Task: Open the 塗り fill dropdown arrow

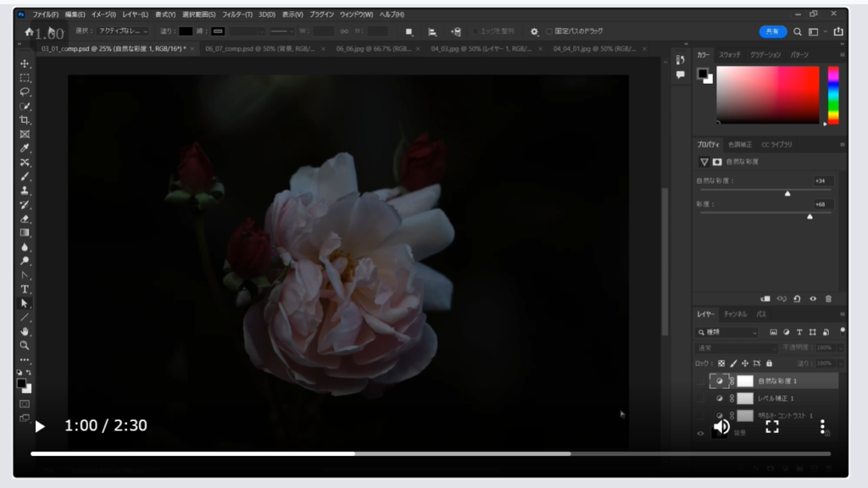Action: pyautogui.click(x=840, y=363)
